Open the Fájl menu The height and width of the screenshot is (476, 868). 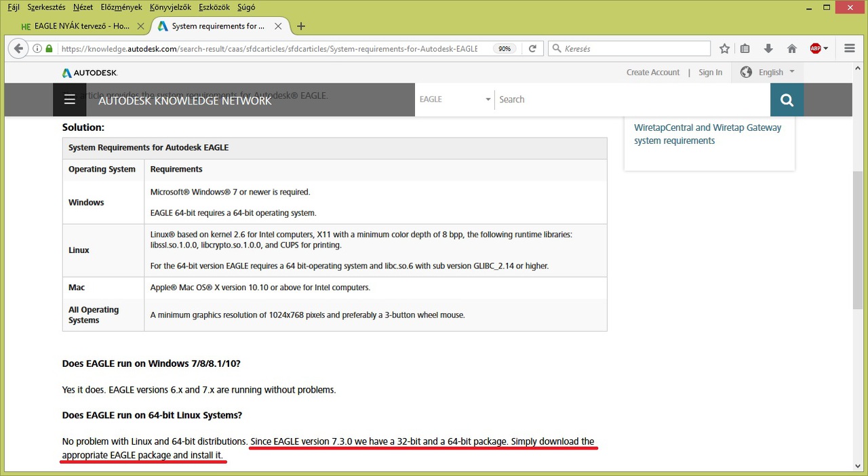point(13,7)
